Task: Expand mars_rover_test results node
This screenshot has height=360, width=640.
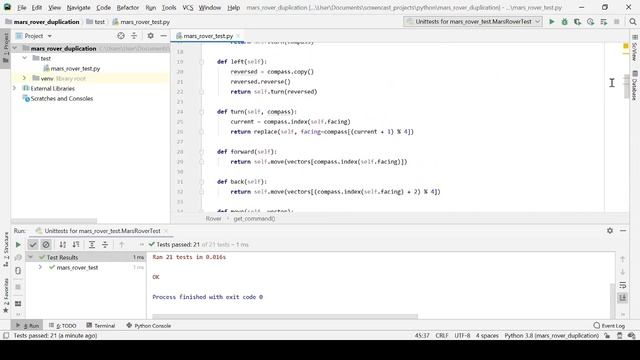Action: point(40,267)
